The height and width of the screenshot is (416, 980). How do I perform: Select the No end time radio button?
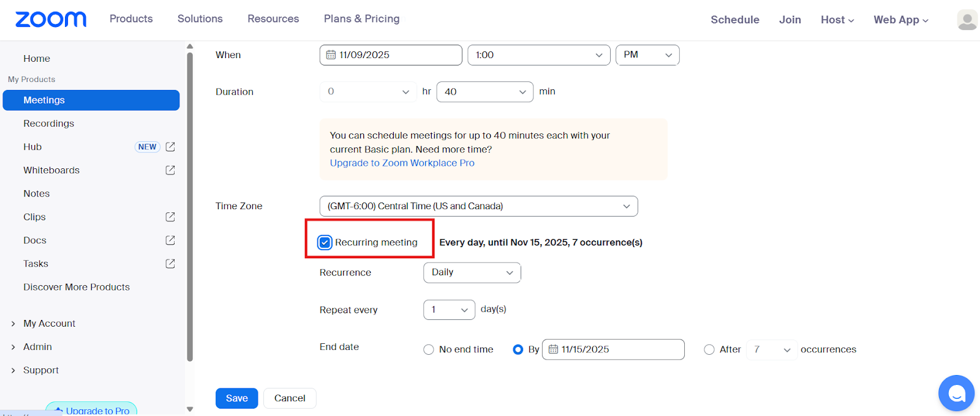pyautogui.click(x=429, y=350)
